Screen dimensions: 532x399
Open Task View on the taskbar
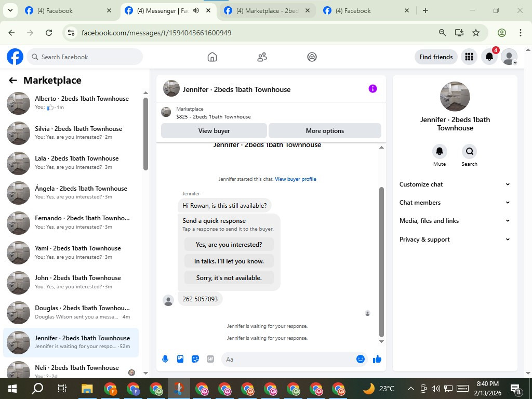tap(62, 389)
